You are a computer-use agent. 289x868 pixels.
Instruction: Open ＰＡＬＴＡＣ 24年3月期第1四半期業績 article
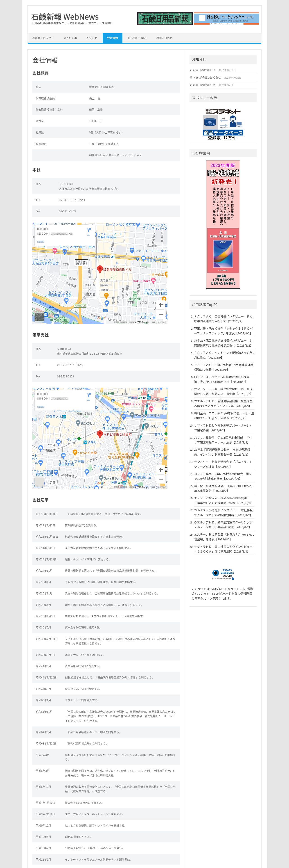(x=224, y=367)
